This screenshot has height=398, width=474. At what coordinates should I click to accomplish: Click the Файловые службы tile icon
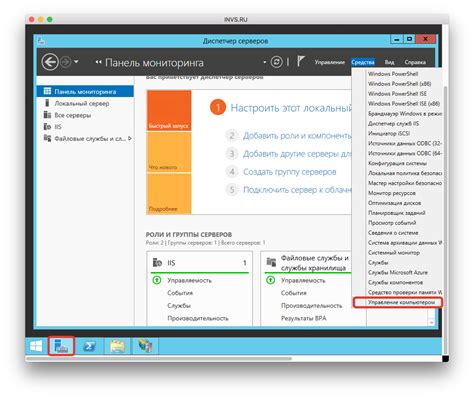271,262
